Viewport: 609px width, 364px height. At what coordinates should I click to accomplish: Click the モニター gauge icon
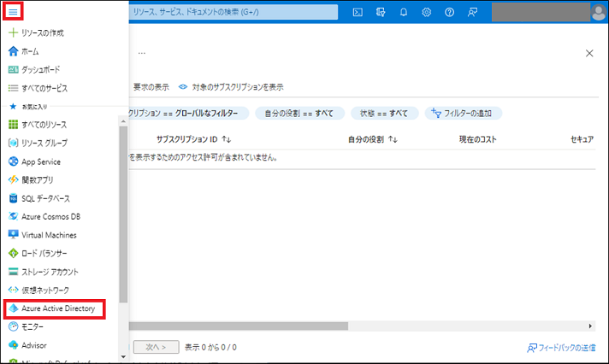(x=13, y=326)
